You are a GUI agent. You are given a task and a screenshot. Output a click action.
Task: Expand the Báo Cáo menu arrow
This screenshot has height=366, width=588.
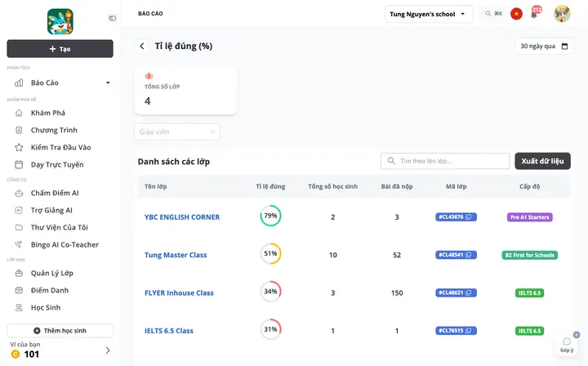pyautogui.click(x=108, y=83)
